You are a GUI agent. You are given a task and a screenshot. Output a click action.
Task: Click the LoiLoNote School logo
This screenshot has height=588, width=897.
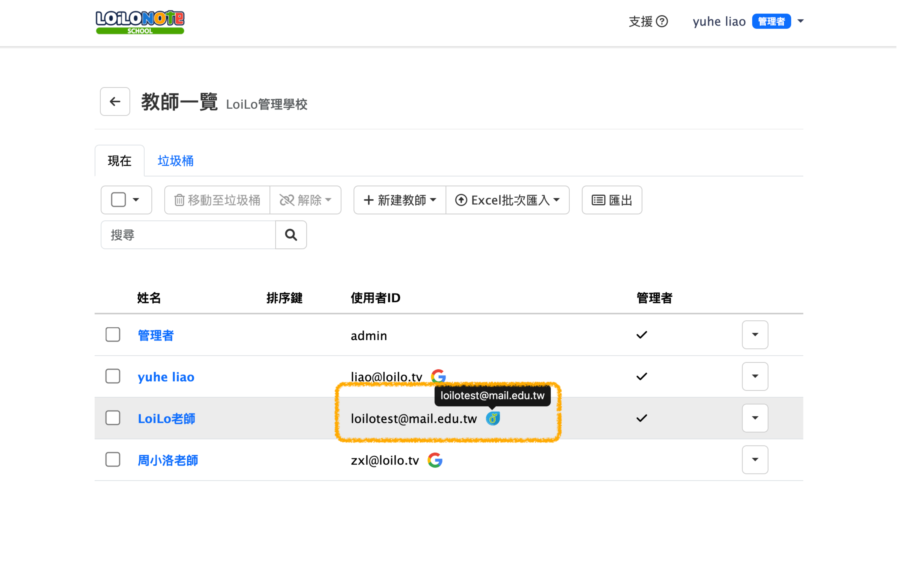[140, 22]
